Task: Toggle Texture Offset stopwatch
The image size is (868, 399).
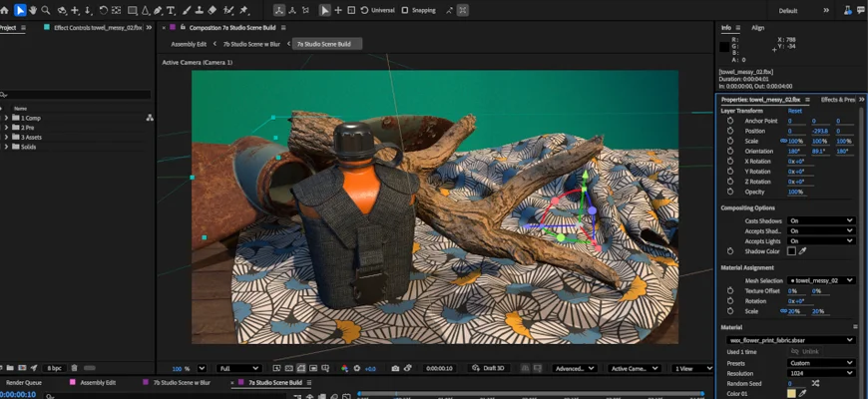Action: [730, 290]
